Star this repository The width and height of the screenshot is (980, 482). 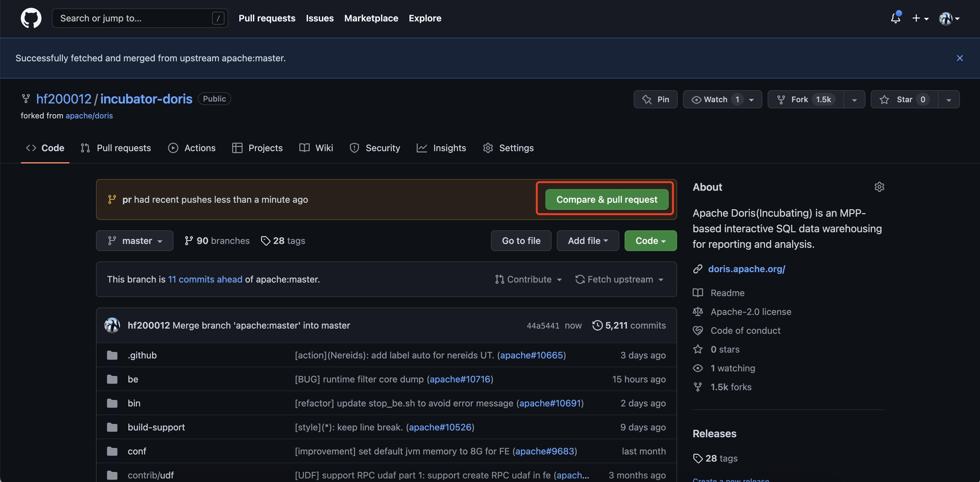tap(904, 99)
